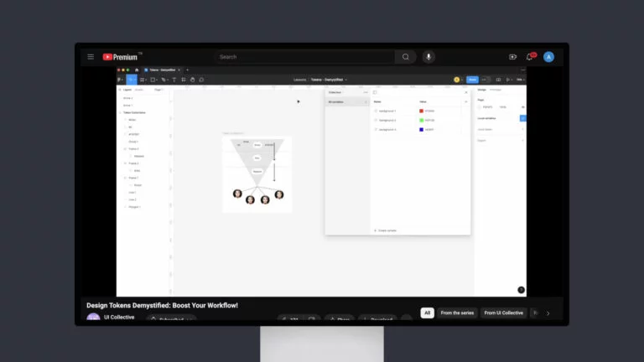The height and width of the screenshot is (362, 644).
Task: Add an Export setting with plus
Action: pyautogui.click(x=523, y=141)
